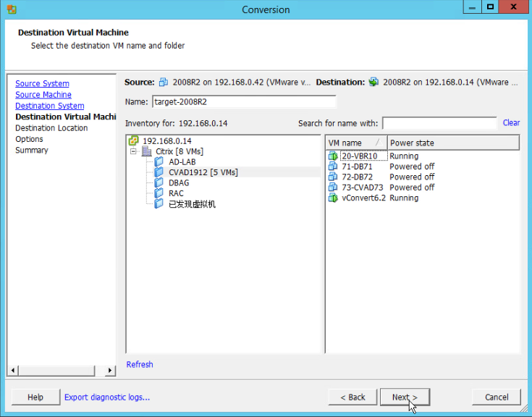Select the Citrix [8 VMs] tree node
Viewport: 532px width, 417px height.
coord(180,151)
